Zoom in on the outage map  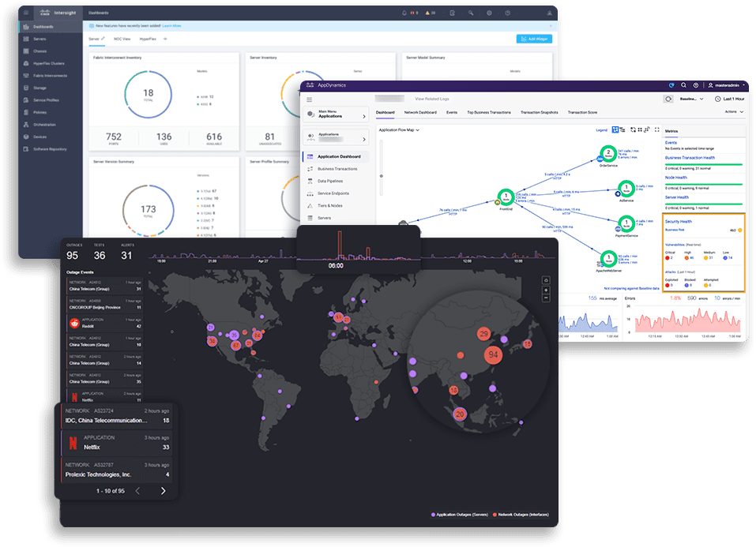tap(546, 290)
